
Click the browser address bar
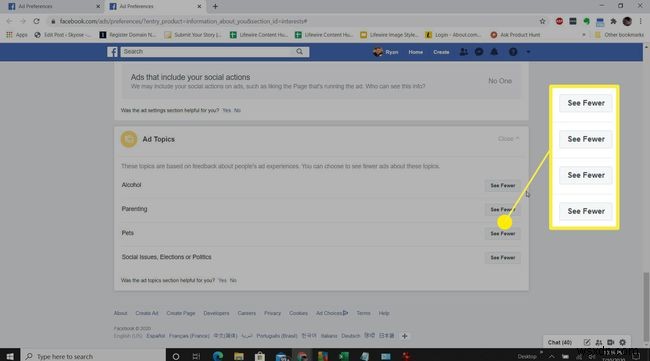coord(290,21)
